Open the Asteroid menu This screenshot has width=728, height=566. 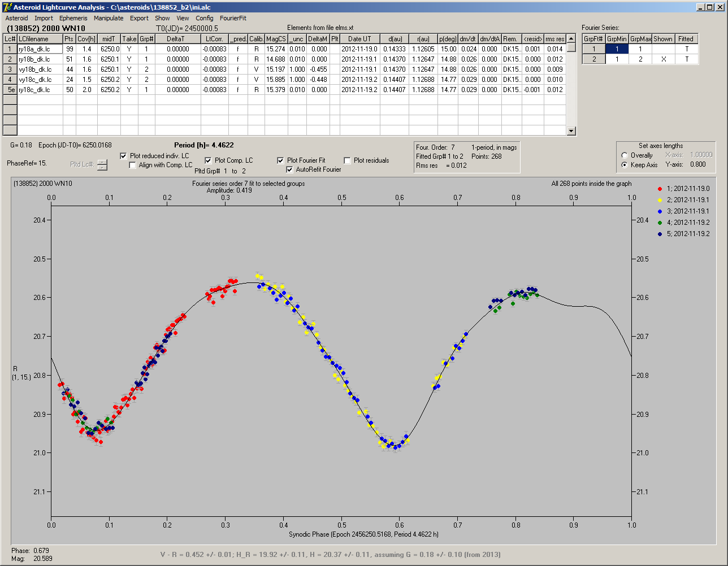click(x=17, y=18)
